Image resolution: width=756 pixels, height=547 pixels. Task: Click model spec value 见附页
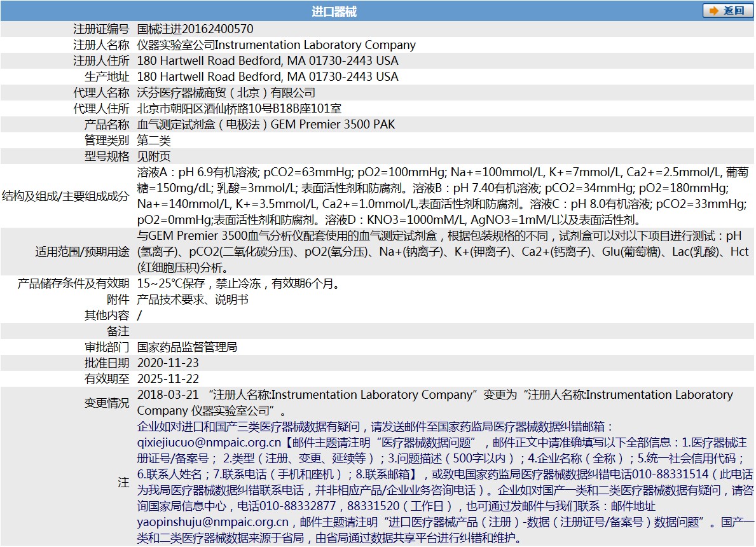(x=154, y=156)
